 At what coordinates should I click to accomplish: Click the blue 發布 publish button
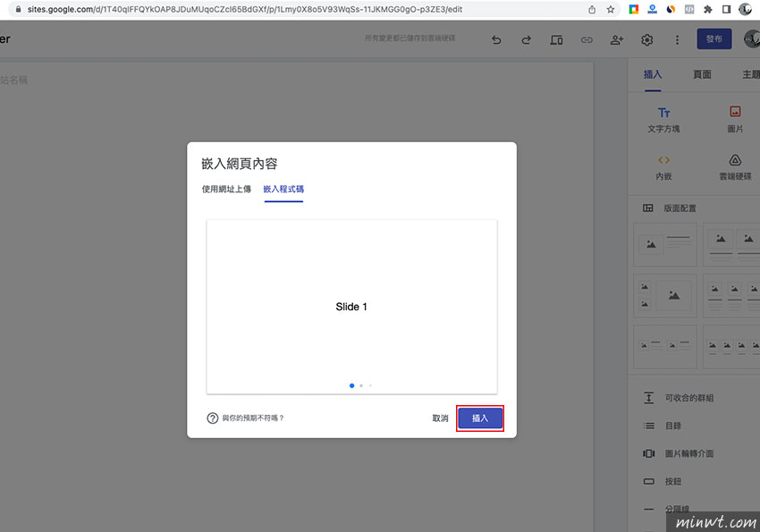point(714,38)
